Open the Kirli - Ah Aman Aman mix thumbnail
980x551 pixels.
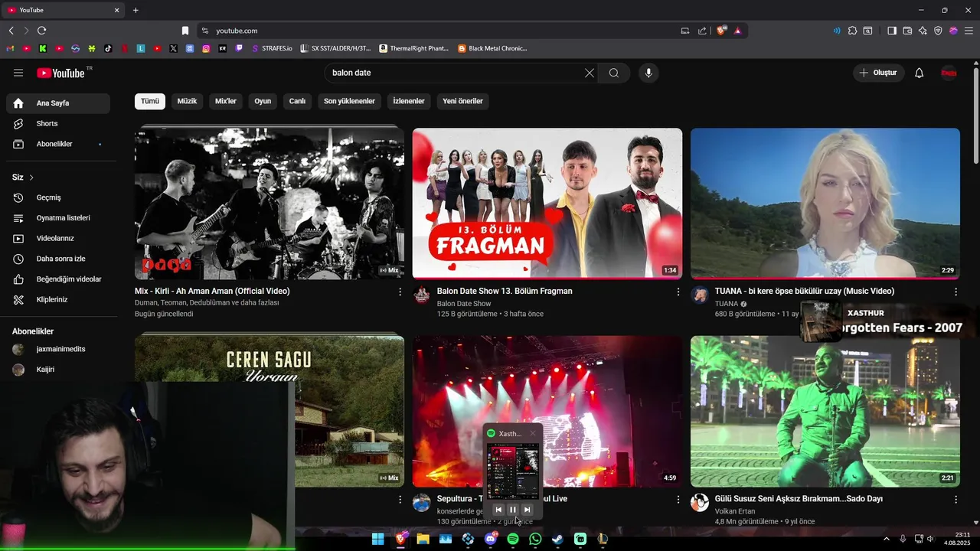tap(269, 203)
